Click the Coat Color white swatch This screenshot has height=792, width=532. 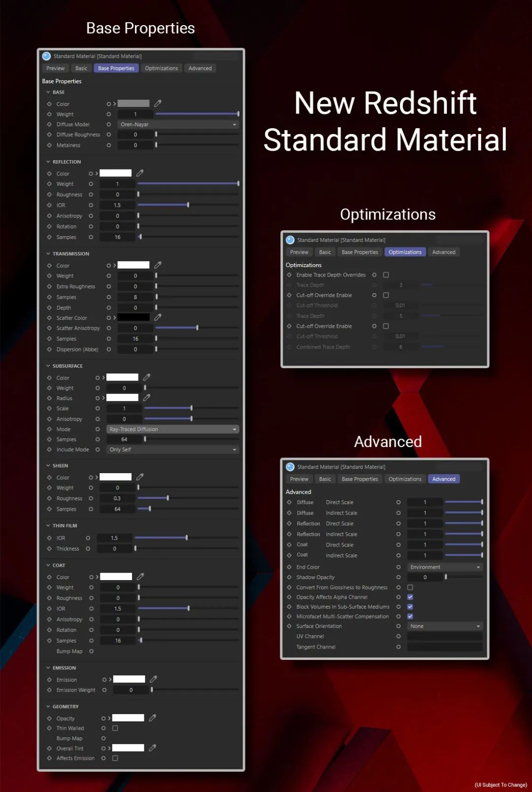point(116,577)
